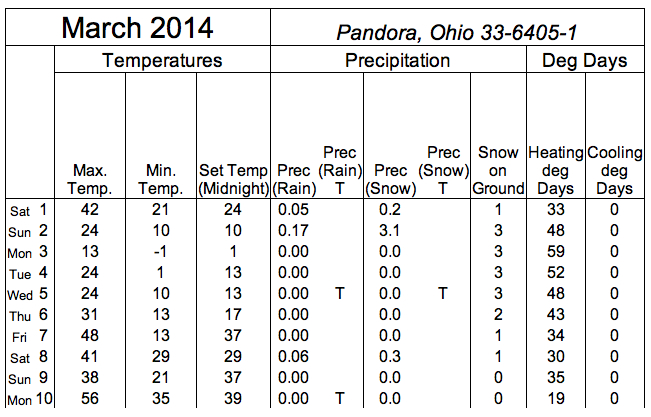Click the Prec (Snow) T mark for Wed 5

pyautogui.click(x=443, y=294)
